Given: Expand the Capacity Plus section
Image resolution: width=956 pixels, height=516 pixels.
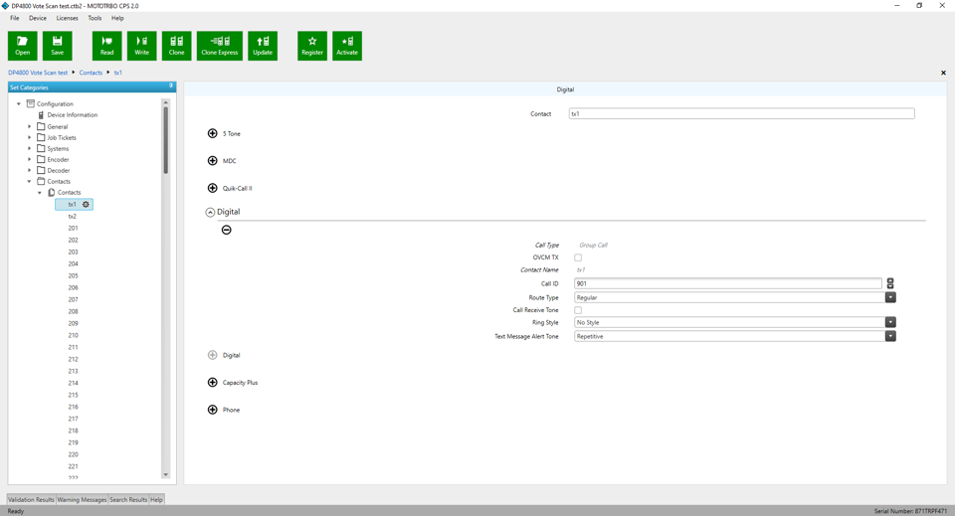Looking at the screenshot, I should pyautogui.click(x=212, y=382).
